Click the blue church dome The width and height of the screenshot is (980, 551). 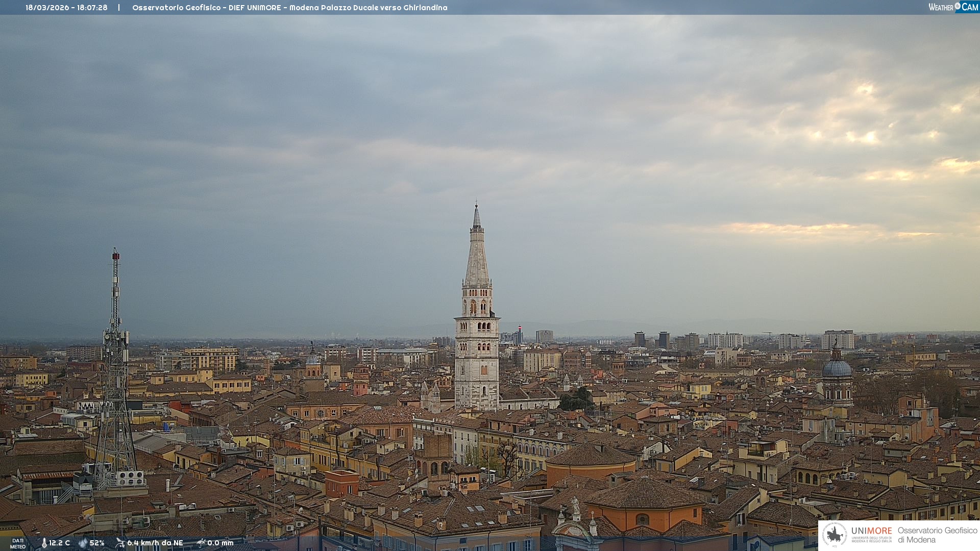837,369
